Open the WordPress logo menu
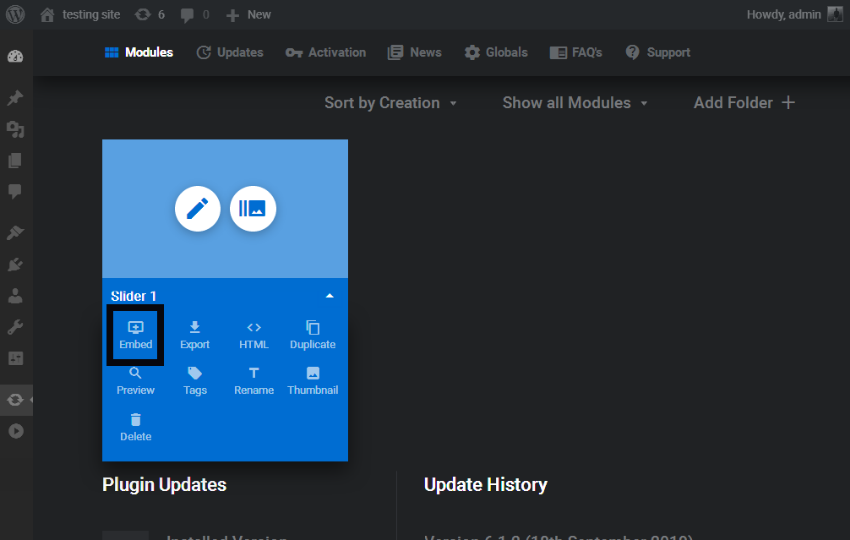Image resolution: width=850 pixels, height=540 pixels. coord(15,14)
